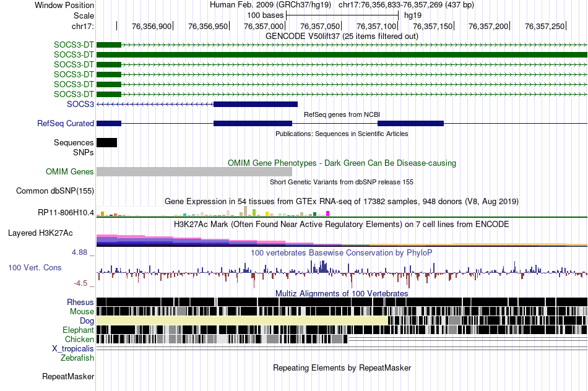Select the Mouse alignment row label
This screenshot has height=391, width=588.
(x=82, y=312)
